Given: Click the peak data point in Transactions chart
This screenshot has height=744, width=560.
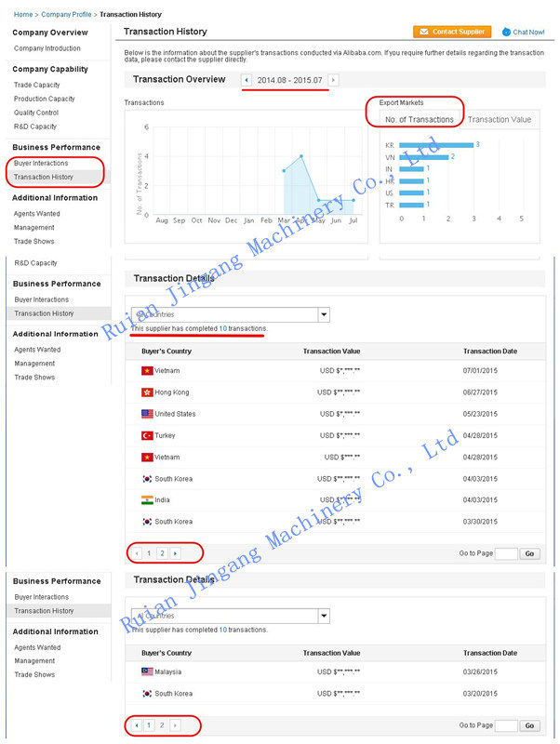Looking at the screenshot, I should click(301, 156).
